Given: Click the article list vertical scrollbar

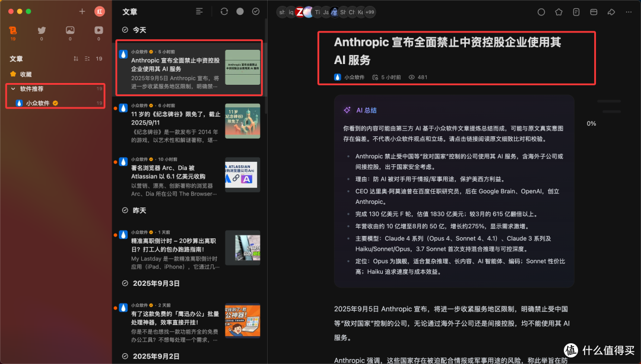Looking at the screenshot, I should point(266,65).
